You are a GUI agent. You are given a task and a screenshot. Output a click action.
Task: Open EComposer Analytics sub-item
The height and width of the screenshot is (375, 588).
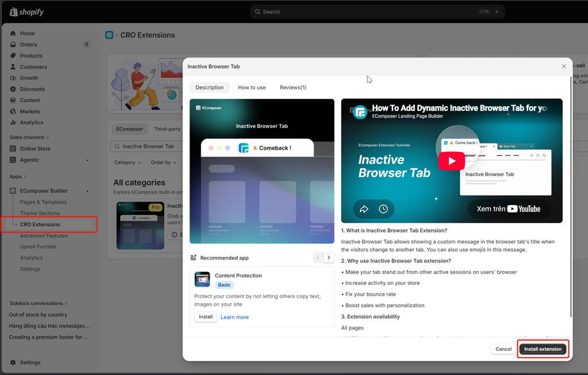coord(31,258)
